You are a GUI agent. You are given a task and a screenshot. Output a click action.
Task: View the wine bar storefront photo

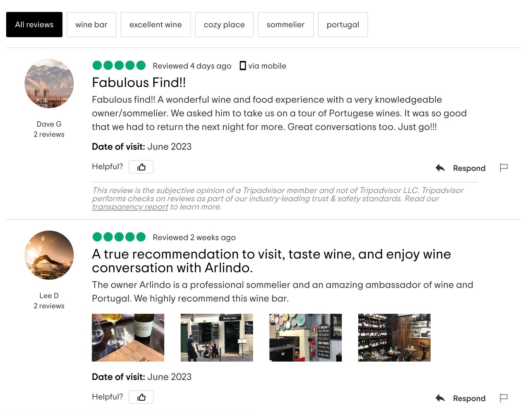217,337
